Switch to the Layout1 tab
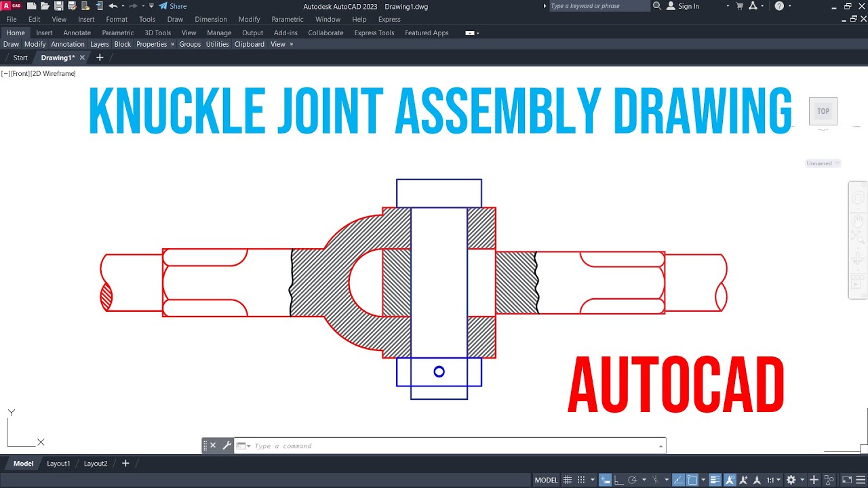Viewport: 868px width, 488px height. tap(58, 464)
